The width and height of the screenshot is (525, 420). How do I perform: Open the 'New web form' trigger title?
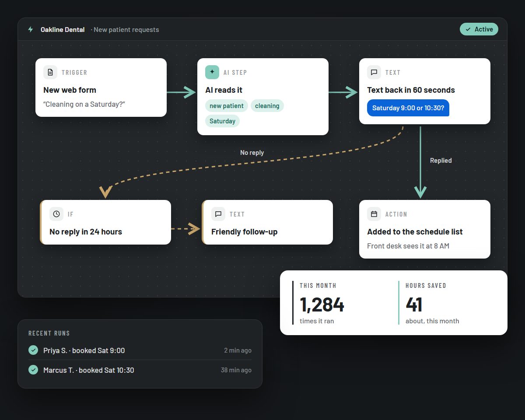click(x=70, y=90)
